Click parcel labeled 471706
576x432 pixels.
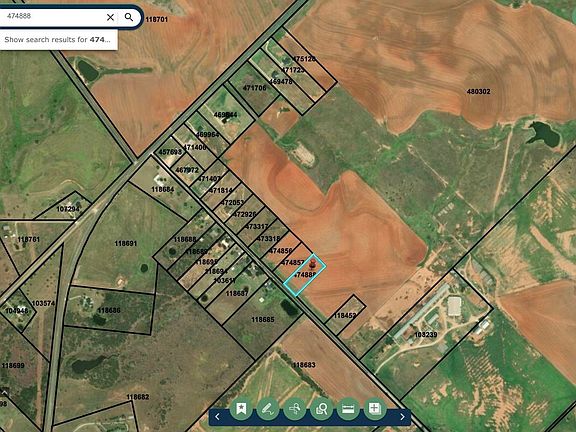(x=255, y=87)
